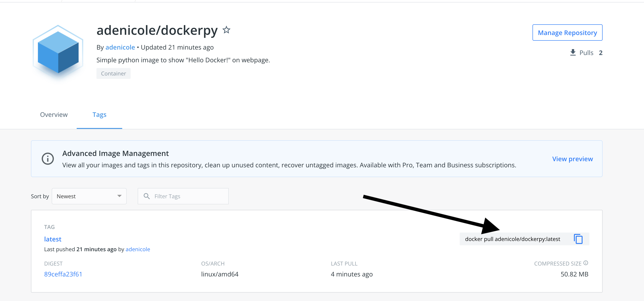Open the Sort by Newest dropdown
The image size is (644, 301).
[x=89, y=196]
